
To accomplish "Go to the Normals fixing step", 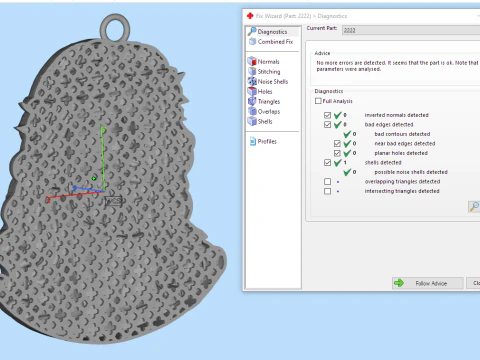I will 264,62.
